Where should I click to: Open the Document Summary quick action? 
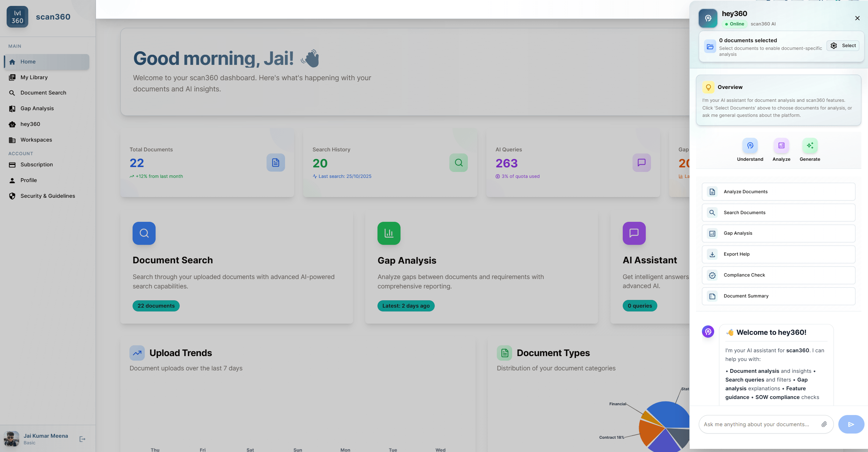click(746, 296)
